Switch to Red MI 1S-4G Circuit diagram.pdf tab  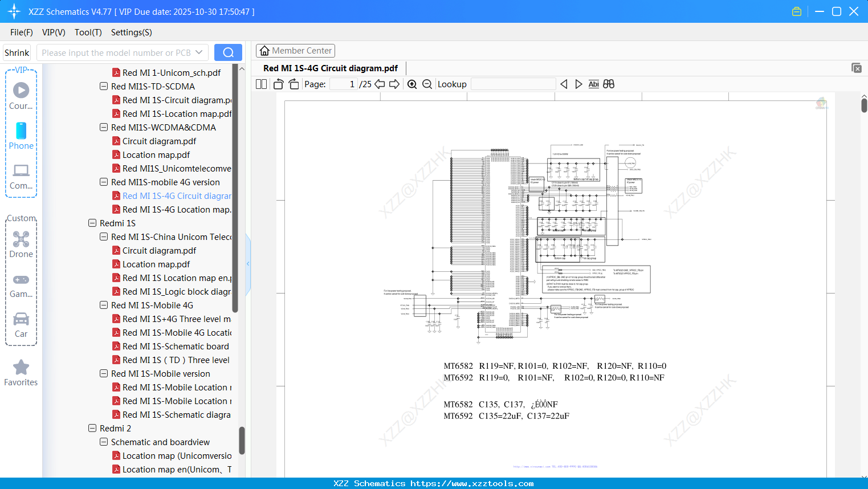tap(329, 68)
